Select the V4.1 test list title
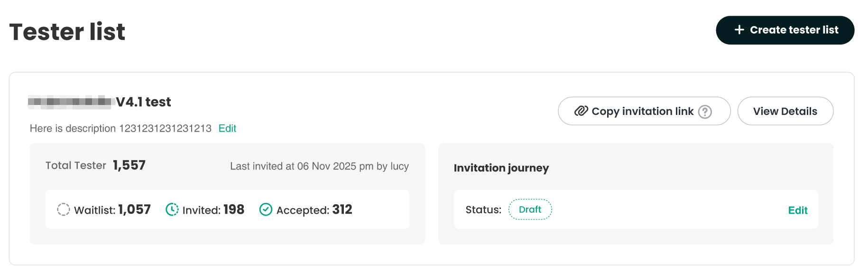The height and width of the screenshot is (275, 868). [143, 102]
